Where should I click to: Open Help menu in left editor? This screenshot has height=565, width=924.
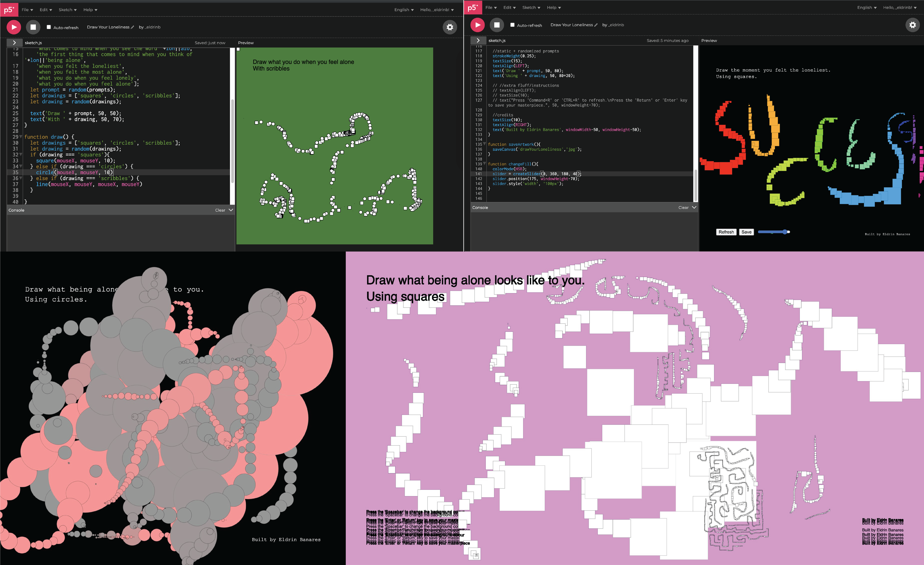tap(90, 10)
